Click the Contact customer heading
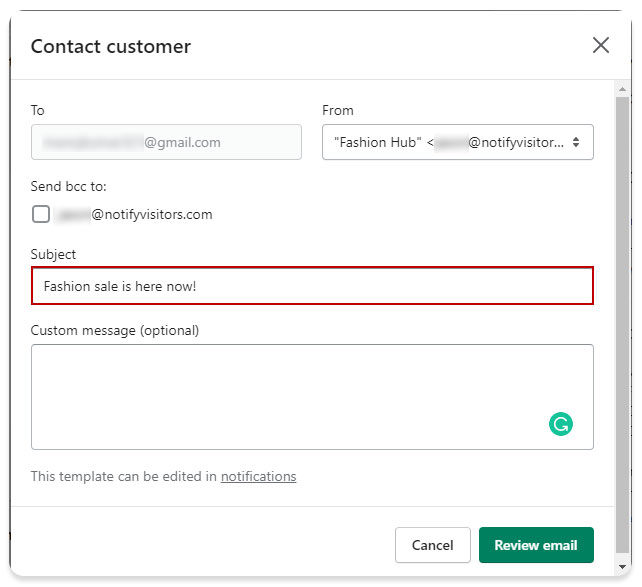The height and width of the screenshot is (587, 642). 111,46
